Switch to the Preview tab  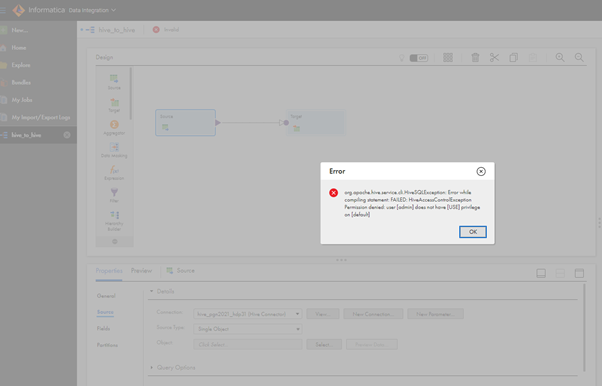[141, 270]
